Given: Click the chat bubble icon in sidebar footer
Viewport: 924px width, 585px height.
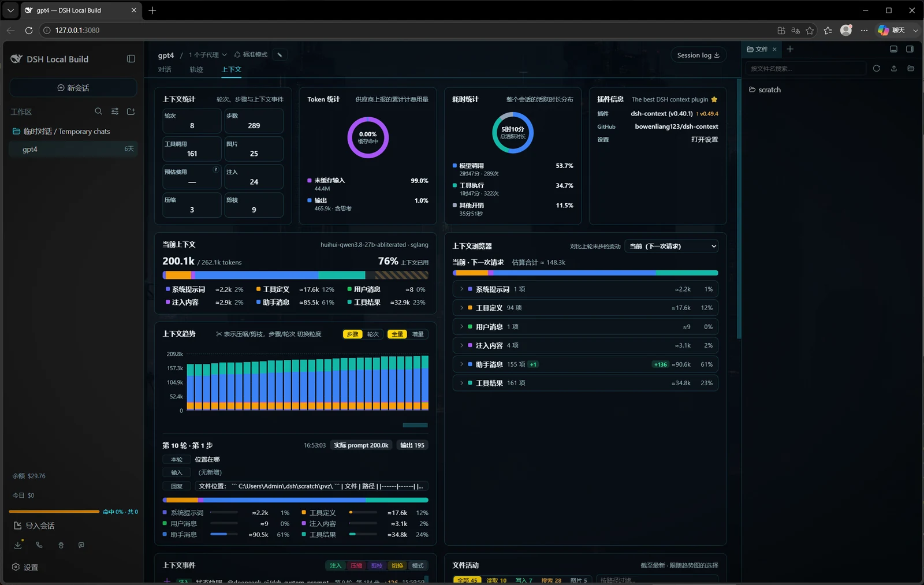Looking at the screenshot, I should click(x=81, y=545).
